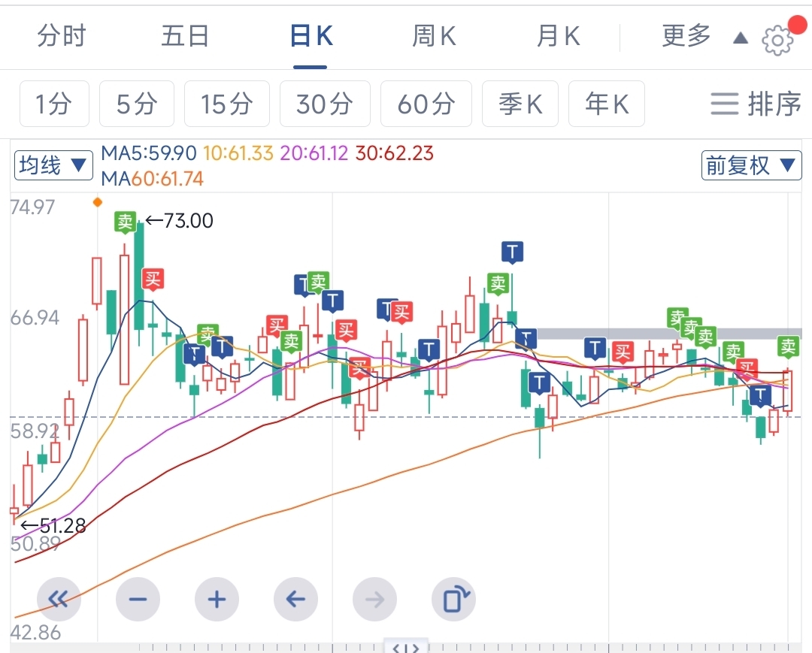This screenshot has width=812, height=653.
Task: Switch to the 五日 tab
Action: pos(185,36)
